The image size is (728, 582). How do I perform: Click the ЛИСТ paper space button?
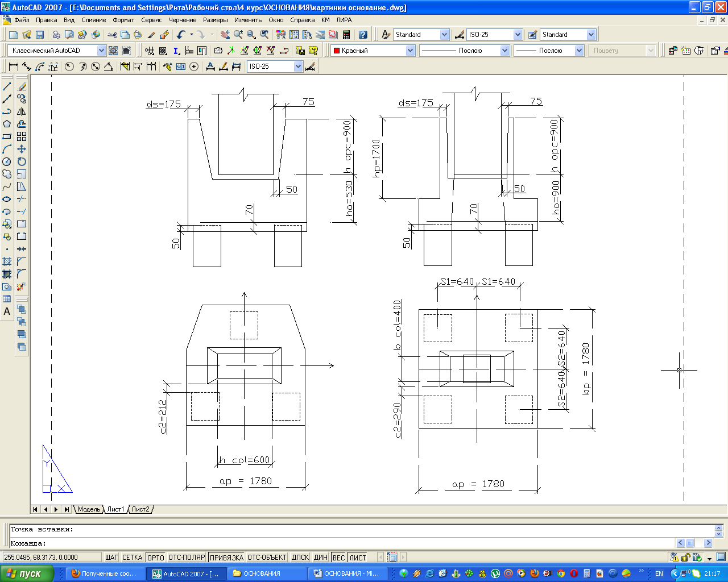click(358, 558)
